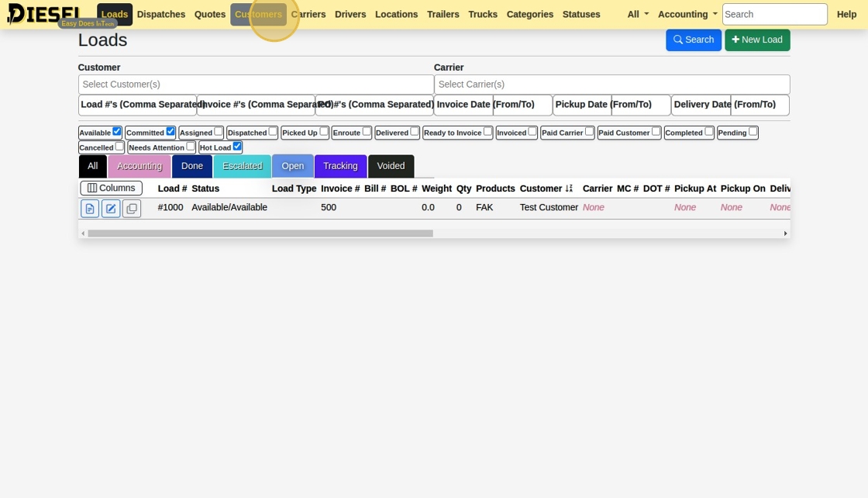
Task: Click the right scroll arrow of table
Action: [785, 233]
